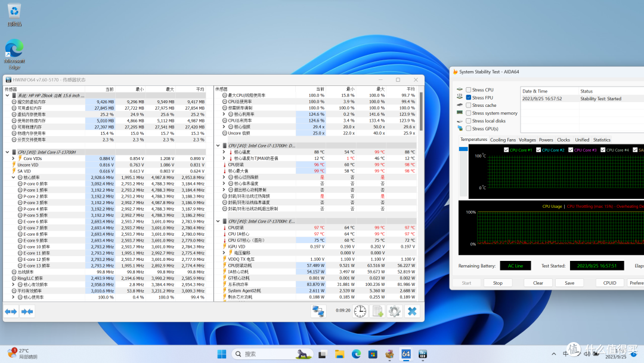This screenshot has width=644, height=363.
Task: Click disabled Start button in AIDA64
Action: [x=466, y=283]
